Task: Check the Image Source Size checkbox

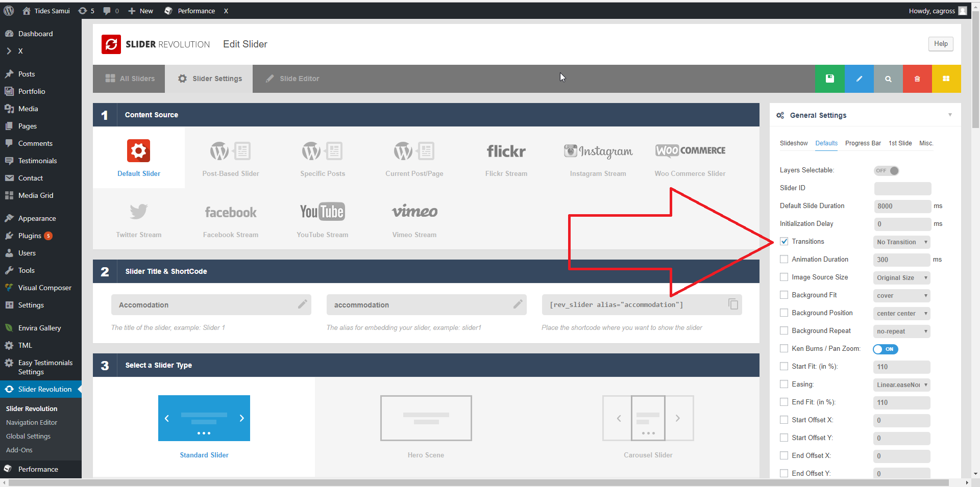Action: 784,277
